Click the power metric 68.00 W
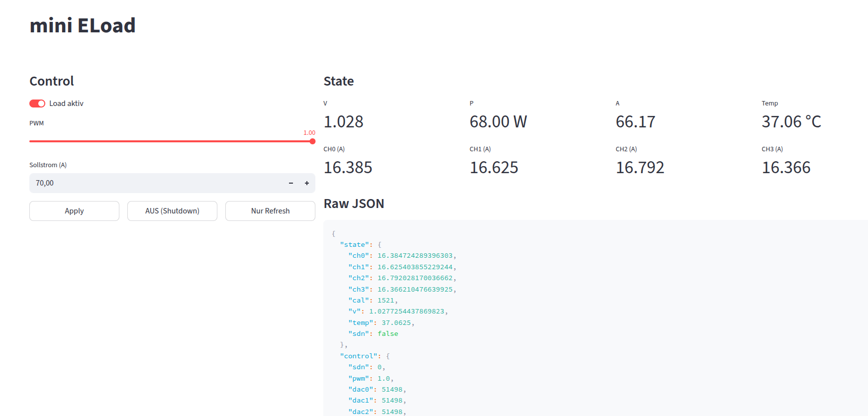 tap(498, 122)
